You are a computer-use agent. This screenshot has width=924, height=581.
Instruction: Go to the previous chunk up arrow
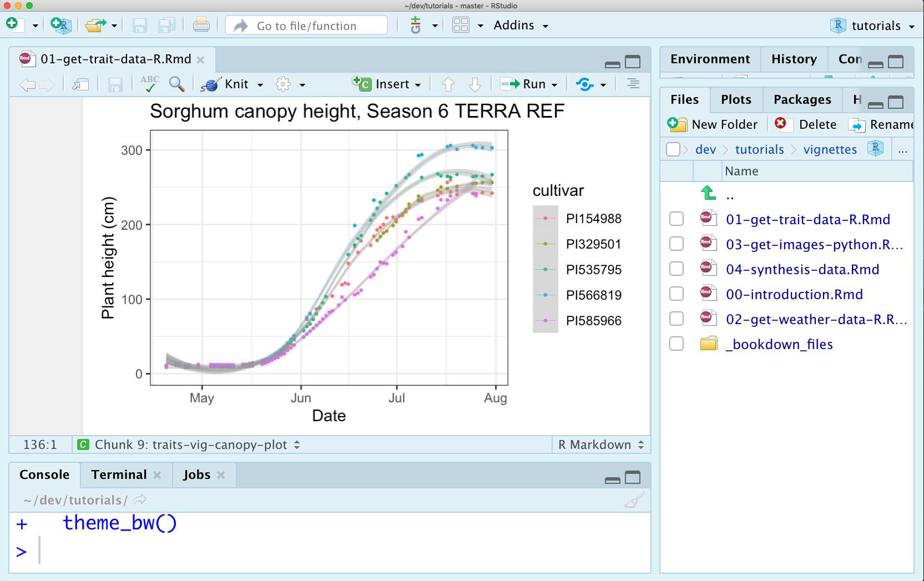448,84
